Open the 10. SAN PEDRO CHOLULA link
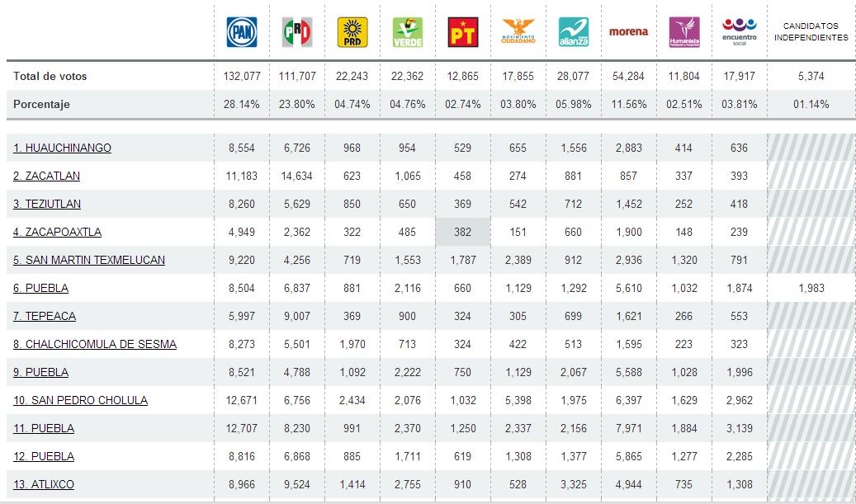The height and width of the screenshot is (504, 856). click(x=80, y=400)
